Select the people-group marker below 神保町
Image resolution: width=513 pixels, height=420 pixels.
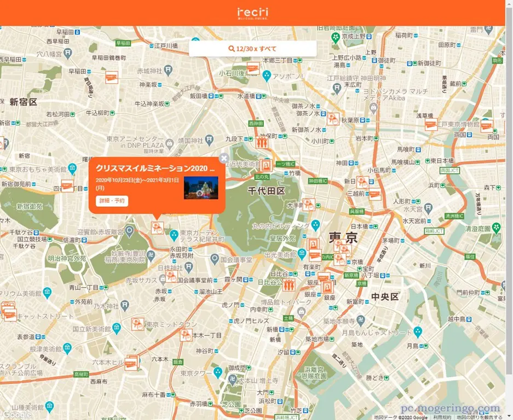click(262, 142)
